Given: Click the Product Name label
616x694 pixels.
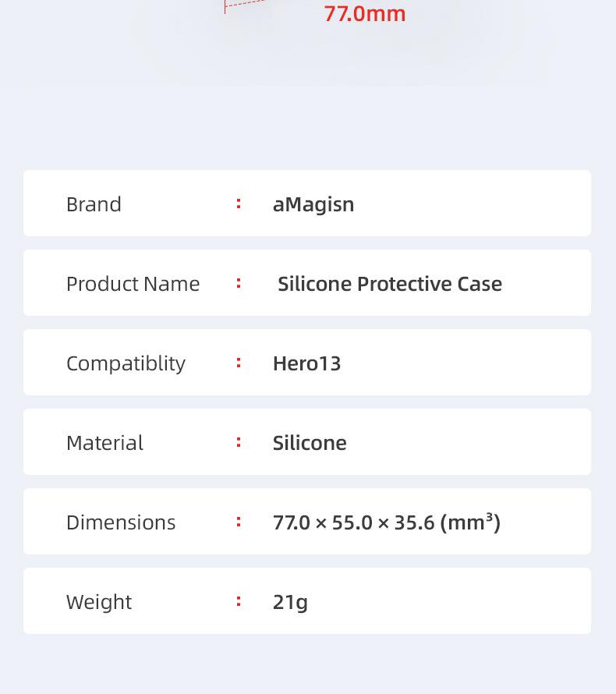Looking at the screenshot, I should 133,284.
